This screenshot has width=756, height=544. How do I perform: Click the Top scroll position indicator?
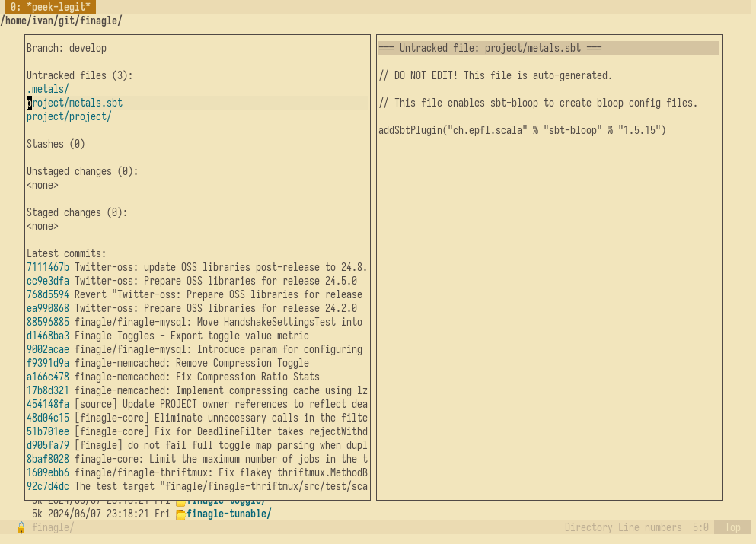(x=732, y=527)
